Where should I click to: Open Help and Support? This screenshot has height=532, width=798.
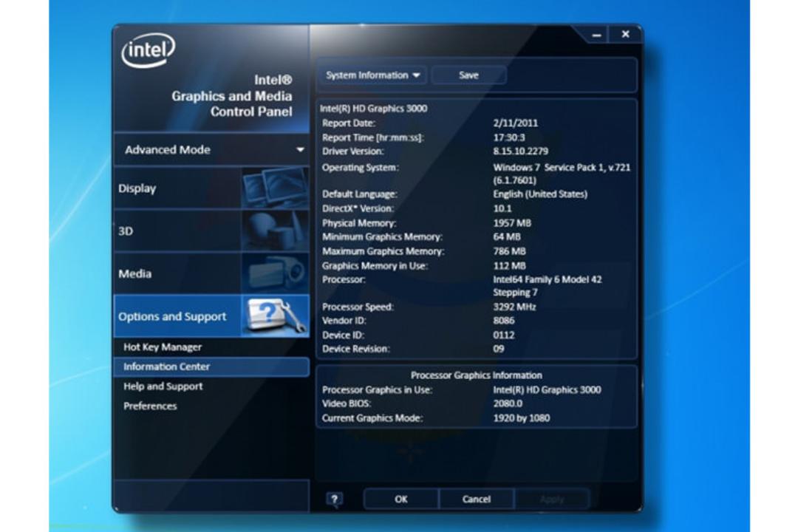(163, 386)
